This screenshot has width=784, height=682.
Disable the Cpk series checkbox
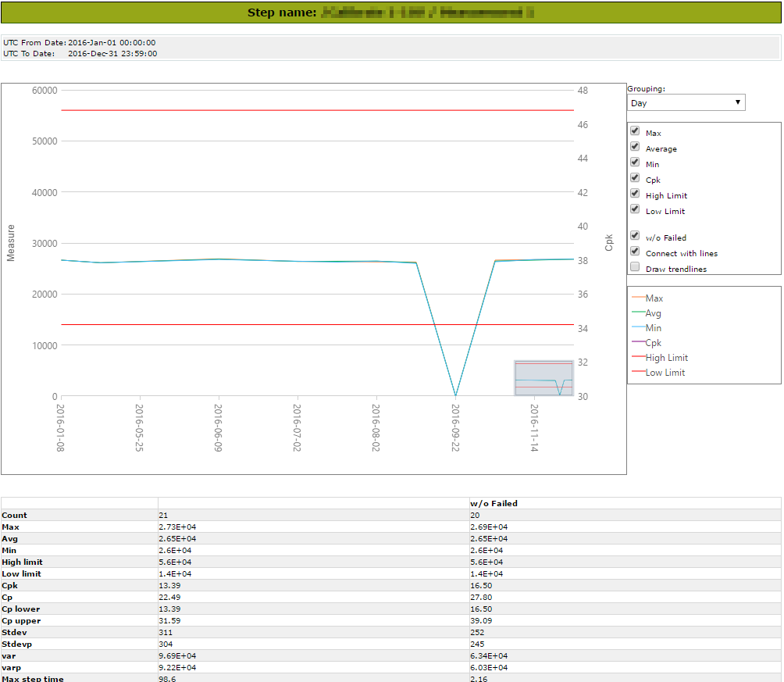click(635, 177)
